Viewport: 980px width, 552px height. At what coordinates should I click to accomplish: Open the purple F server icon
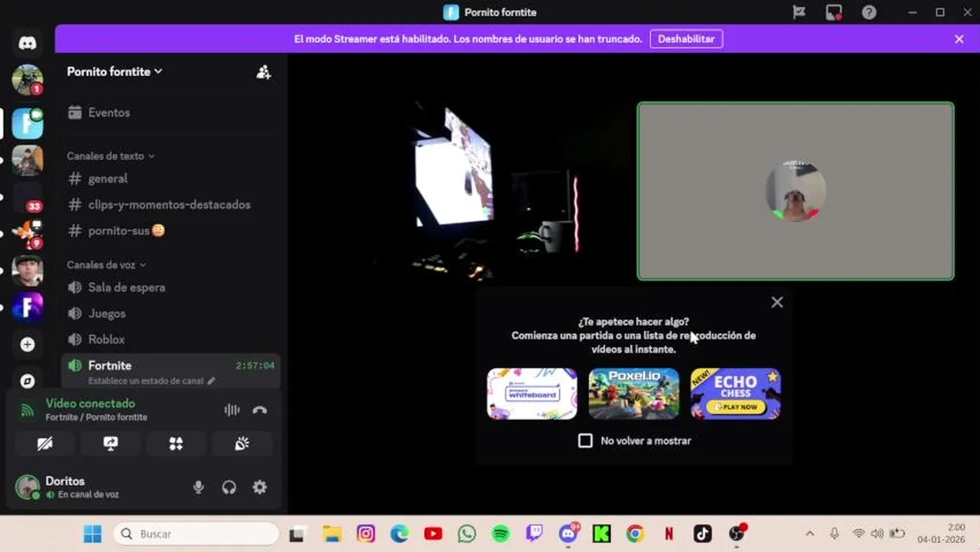(28, 307)
